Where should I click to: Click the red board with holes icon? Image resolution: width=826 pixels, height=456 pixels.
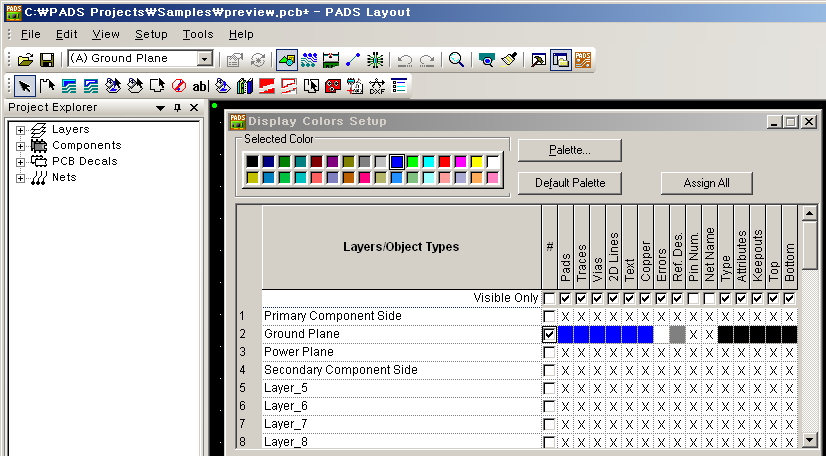[x=333, y=86]
